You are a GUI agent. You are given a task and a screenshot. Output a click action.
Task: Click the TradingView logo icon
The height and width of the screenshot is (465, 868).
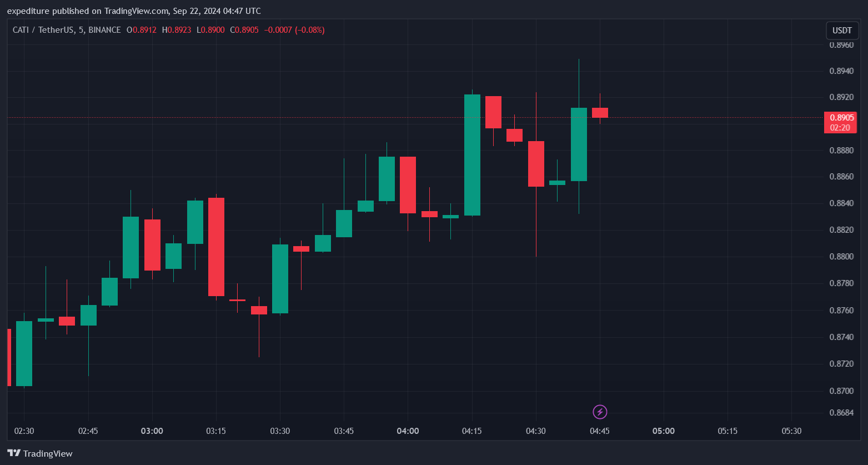click(x=14, y=453)
